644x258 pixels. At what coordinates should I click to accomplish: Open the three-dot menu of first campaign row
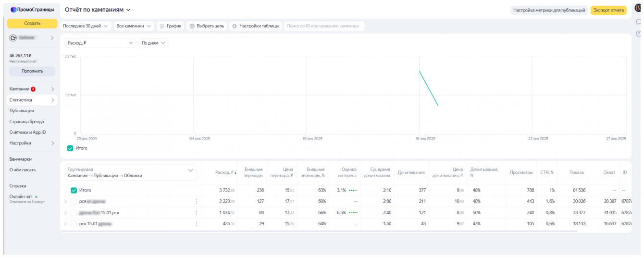pyautogui.click(x=196, y=202)
